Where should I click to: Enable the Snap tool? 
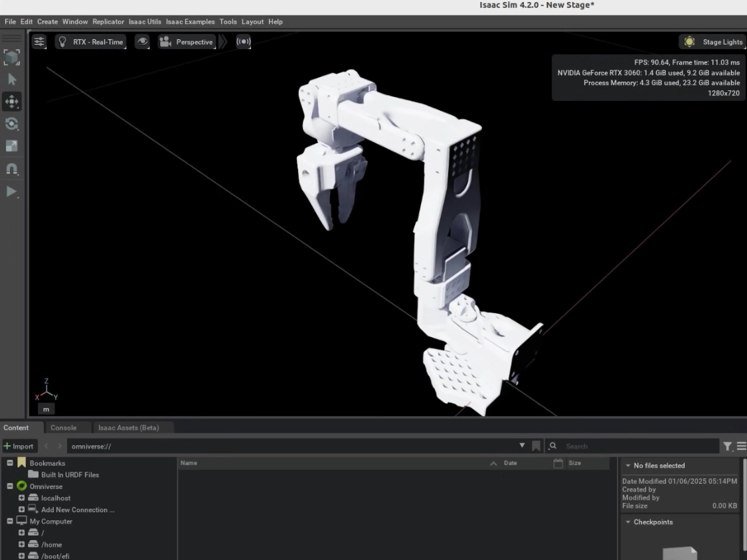coord(11,169)
